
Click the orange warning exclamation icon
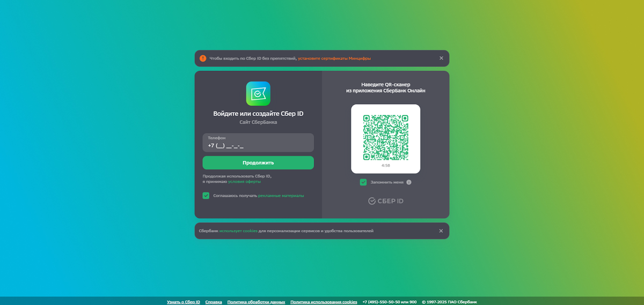pyautogui.click(x=203, y=58)
